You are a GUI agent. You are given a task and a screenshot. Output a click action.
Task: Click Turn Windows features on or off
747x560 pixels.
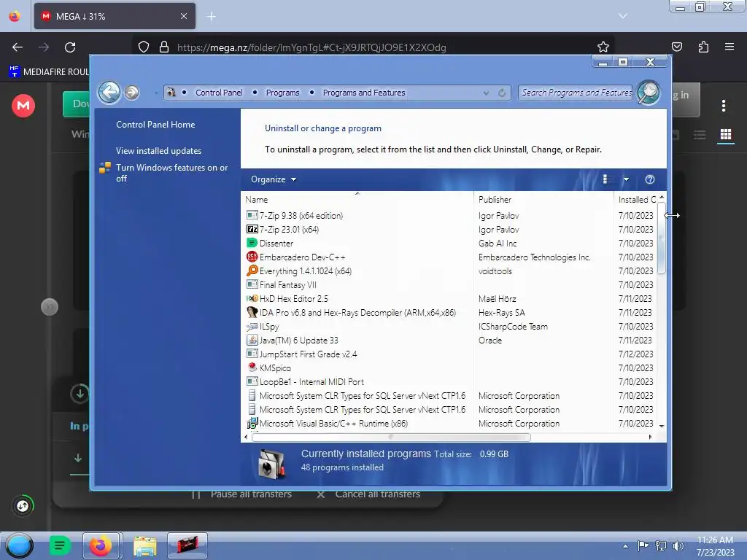pos(171,173)
